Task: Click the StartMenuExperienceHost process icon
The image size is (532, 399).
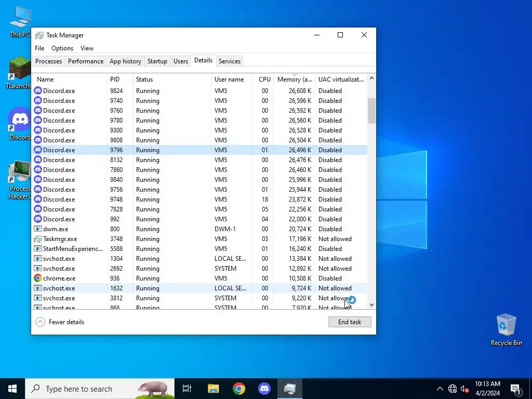Action: [38, 248]
